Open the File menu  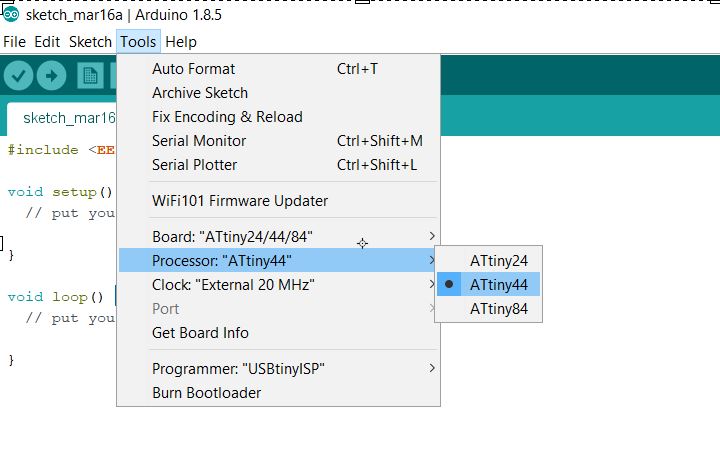(x=14, y=42)
